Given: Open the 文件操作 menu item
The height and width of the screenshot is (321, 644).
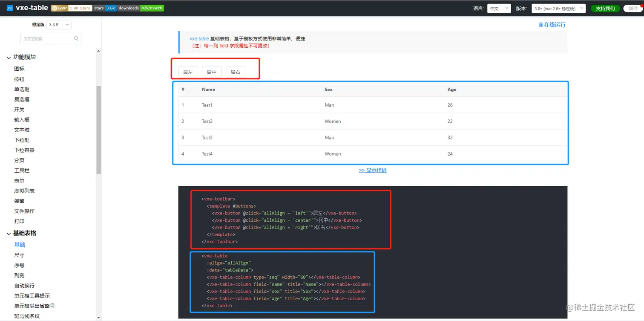Looking at the screenshot, I should tap(24, 211).
